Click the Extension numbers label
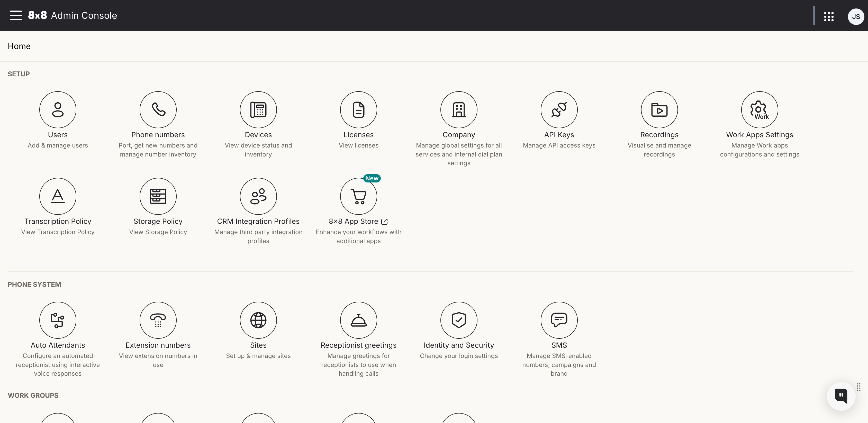The height and width of the screenshot is (423, 868). pos(158,345)
